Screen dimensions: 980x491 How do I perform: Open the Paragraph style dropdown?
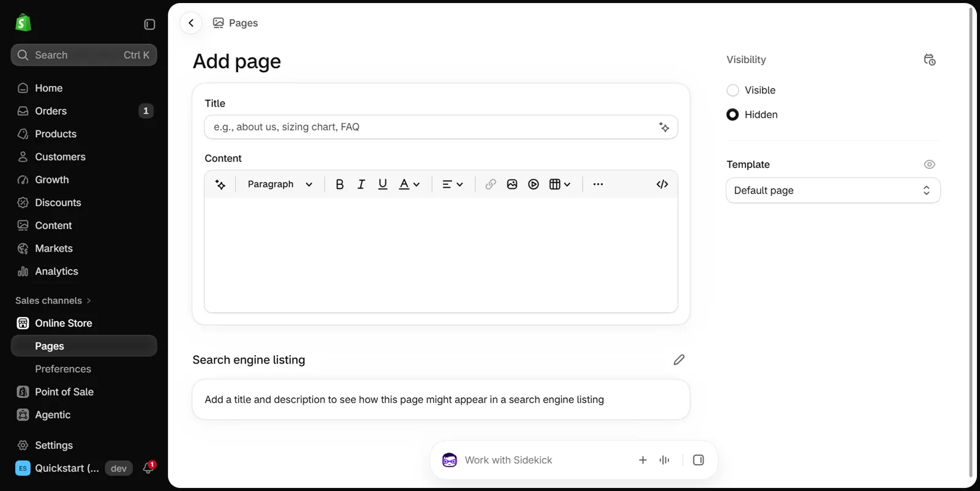pos(280,184)
